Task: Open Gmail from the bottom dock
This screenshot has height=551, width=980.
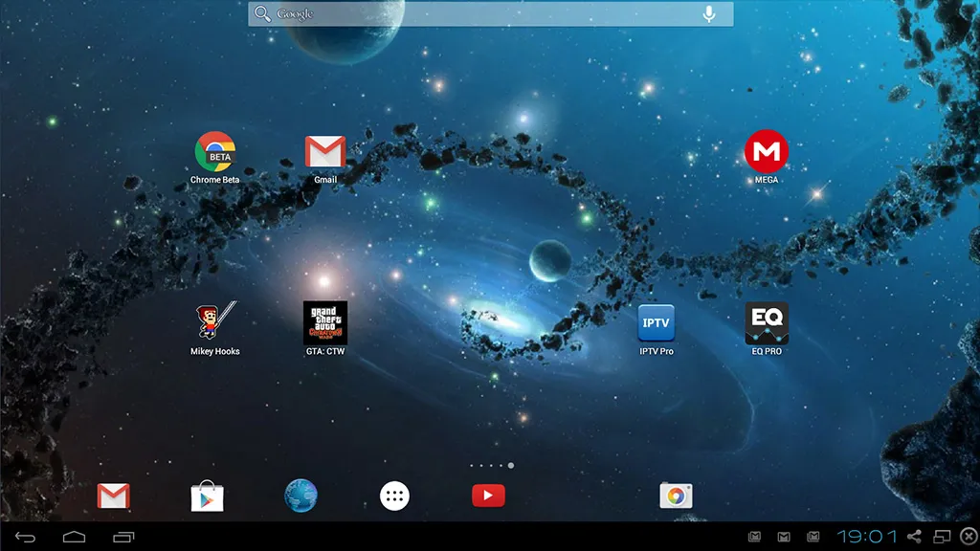Action: pos(113,496)
